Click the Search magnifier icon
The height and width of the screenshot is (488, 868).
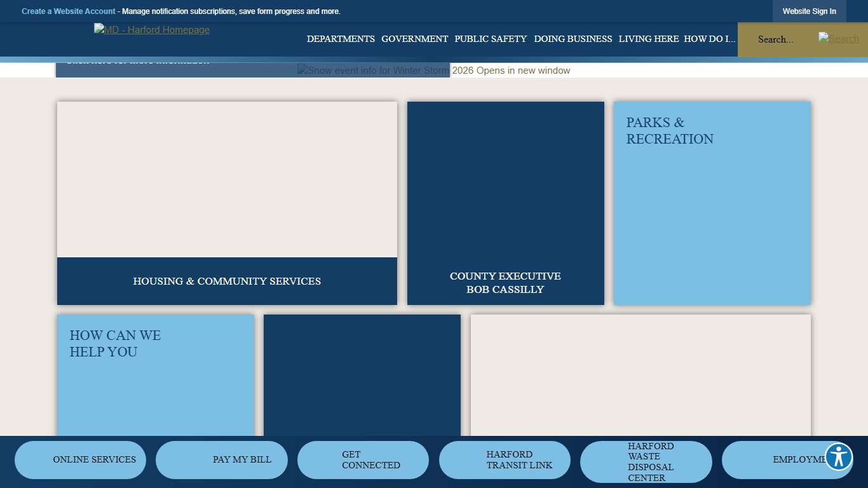(838, 39)
